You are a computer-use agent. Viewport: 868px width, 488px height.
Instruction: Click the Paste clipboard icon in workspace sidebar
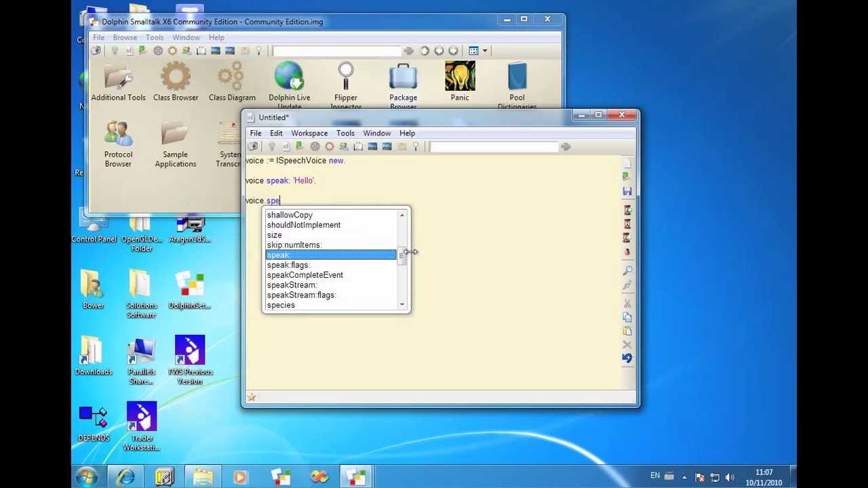point(627,331)
